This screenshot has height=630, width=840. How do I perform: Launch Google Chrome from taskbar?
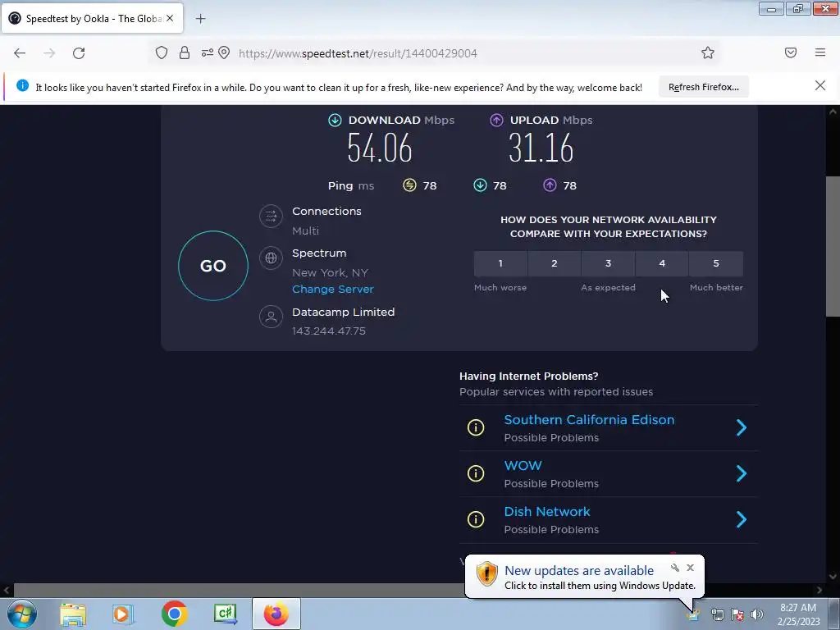(x=174, y=614)
